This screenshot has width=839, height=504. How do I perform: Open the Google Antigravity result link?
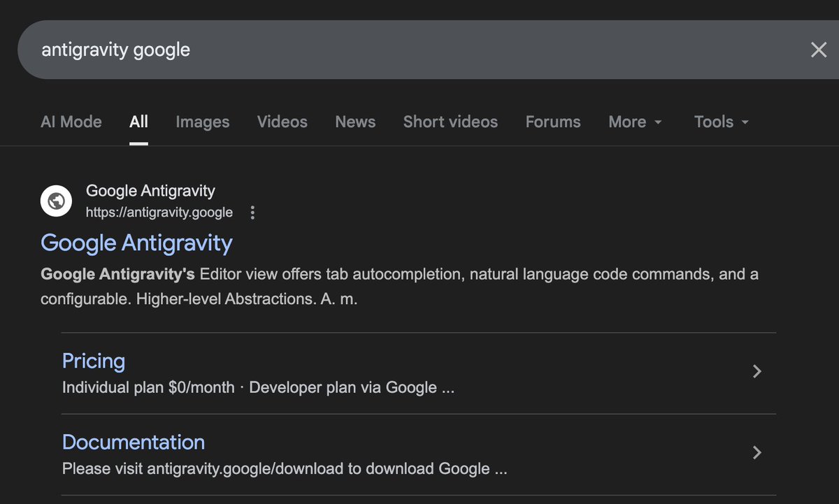[136, 243]
